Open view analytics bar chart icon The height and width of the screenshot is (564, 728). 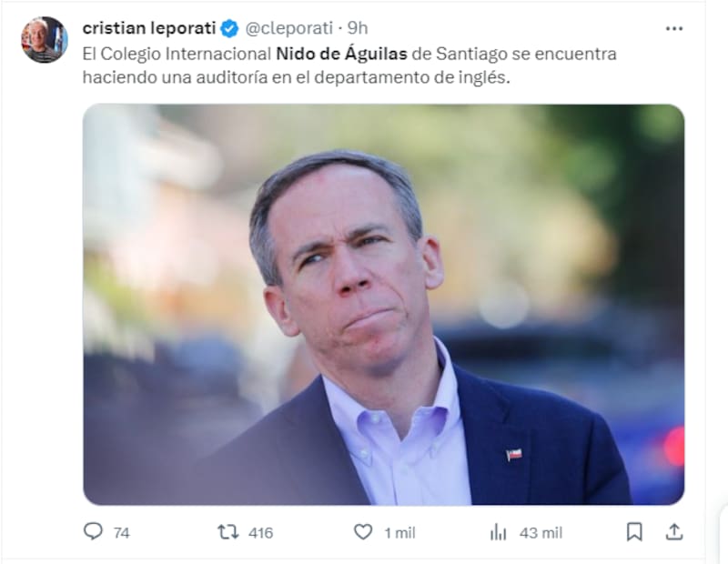pos(498,532)
